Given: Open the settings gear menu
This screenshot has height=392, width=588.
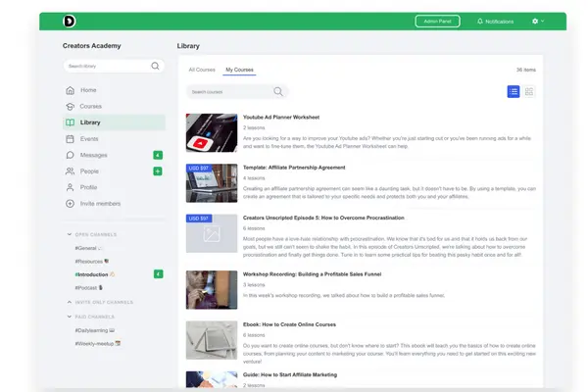Looking at the screenshot, I should pyautogui.click(x=538, y=21).
